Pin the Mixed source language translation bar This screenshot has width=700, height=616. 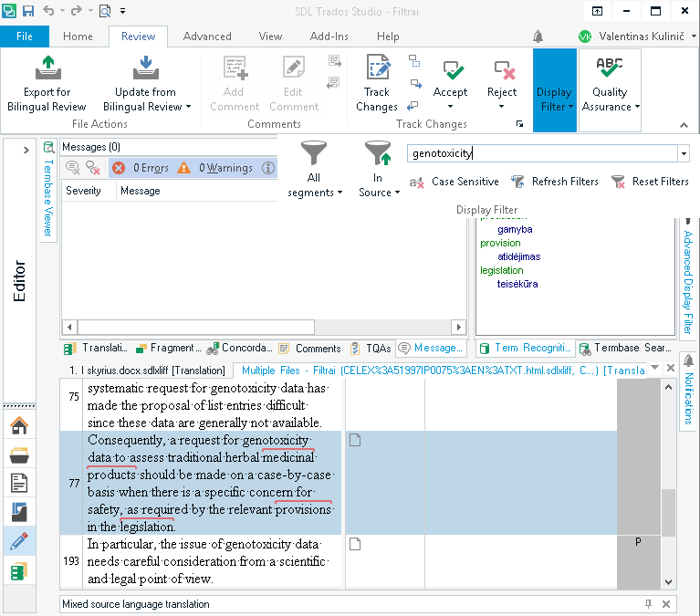pos(648,604)
